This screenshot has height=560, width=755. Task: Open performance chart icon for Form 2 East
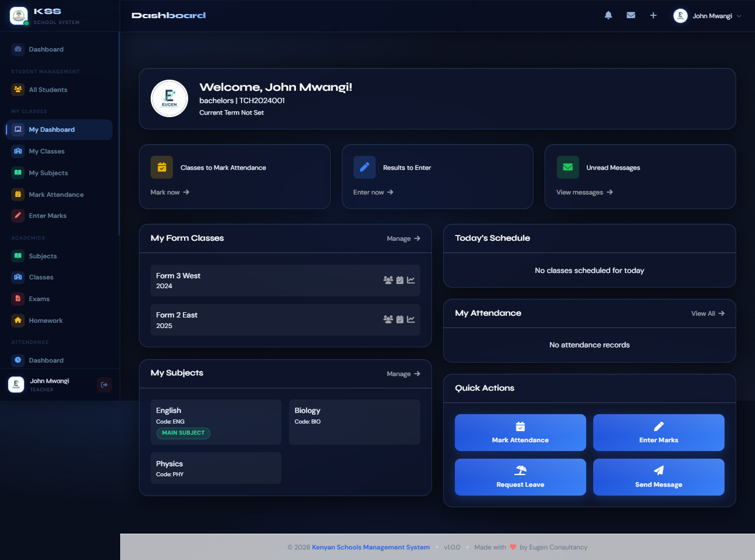tap(411, 319)
